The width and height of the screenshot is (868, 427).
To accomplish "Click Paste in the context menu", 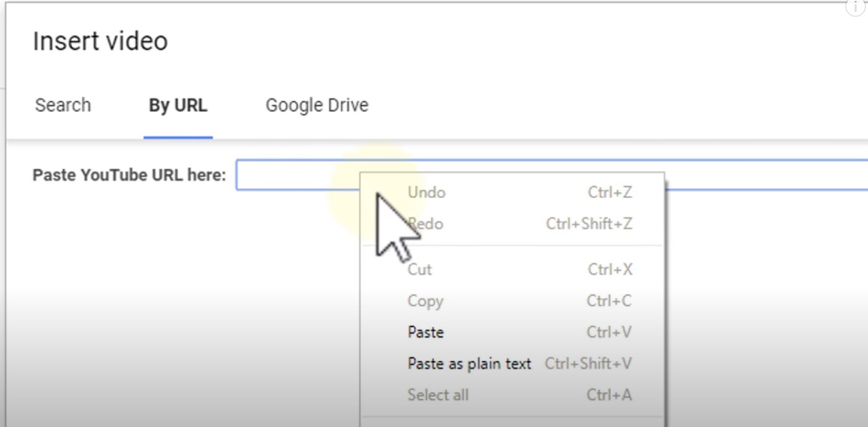I will coord(426,332).
